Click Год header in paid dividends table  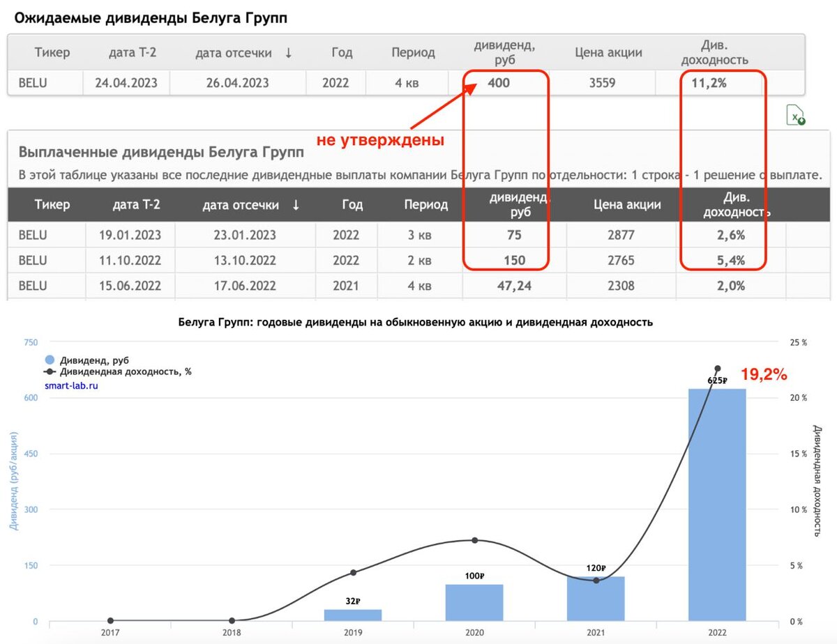click(x=352, y=205)
